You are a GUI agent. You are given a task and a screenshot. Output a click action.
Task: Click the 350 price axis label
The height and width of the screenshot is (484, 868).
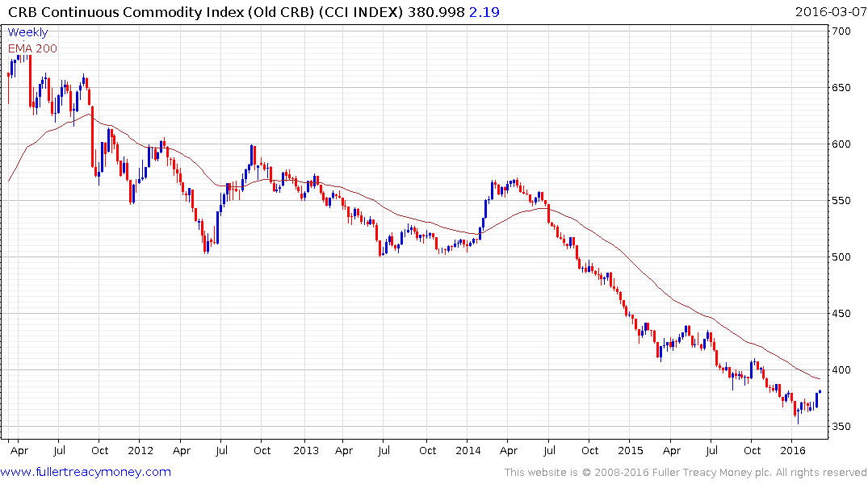click(x=841, y=427)
